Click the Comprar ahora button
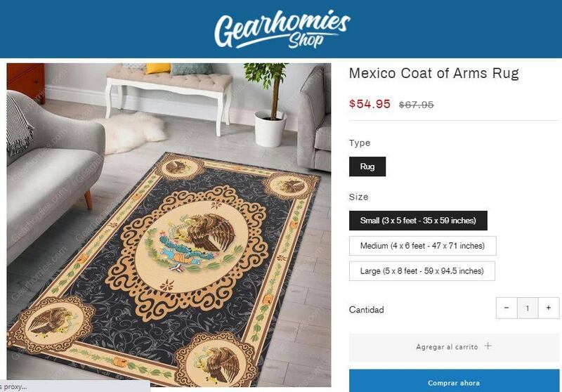The image size is (562, 392). (x=454, y=381)
